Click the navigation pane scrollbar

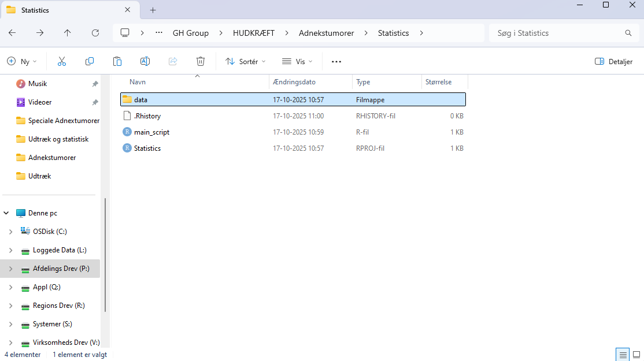105,254
